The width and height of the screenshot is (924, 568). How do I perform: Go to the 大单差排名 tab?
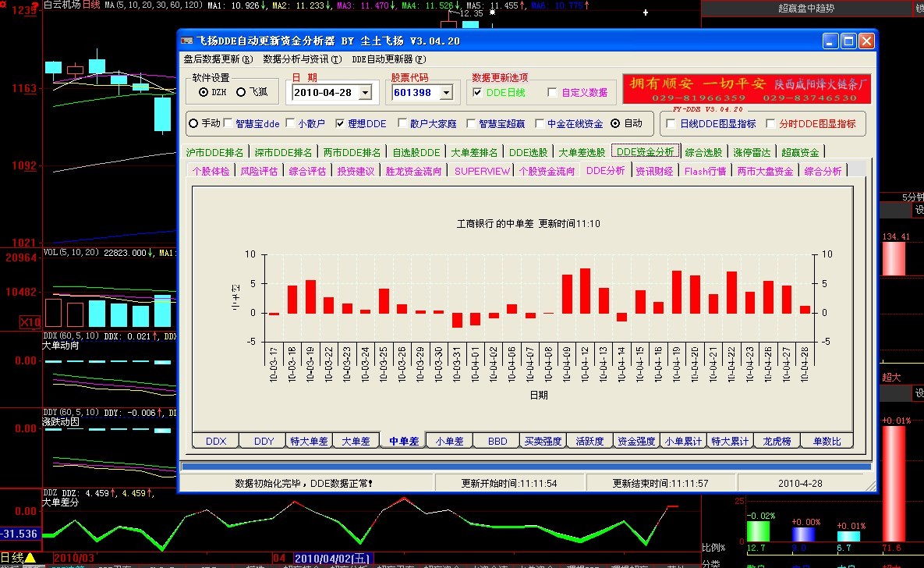474,152
